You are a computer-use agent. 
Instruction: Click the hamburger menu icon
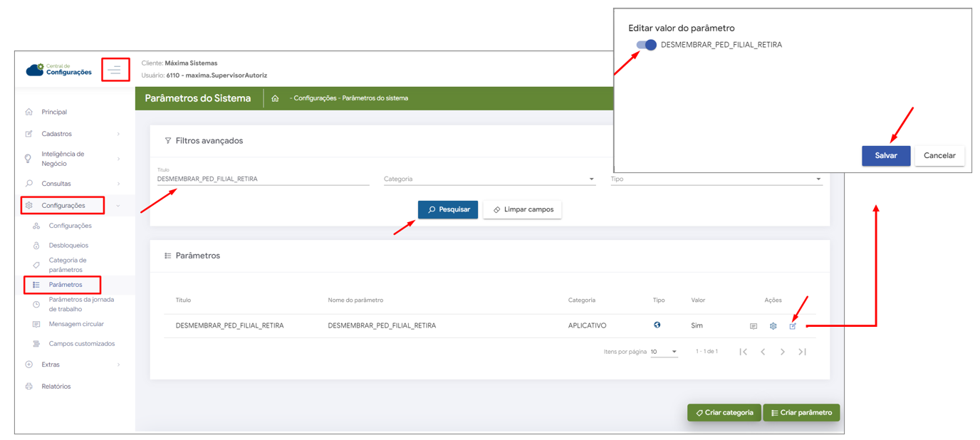click(115, 70)
